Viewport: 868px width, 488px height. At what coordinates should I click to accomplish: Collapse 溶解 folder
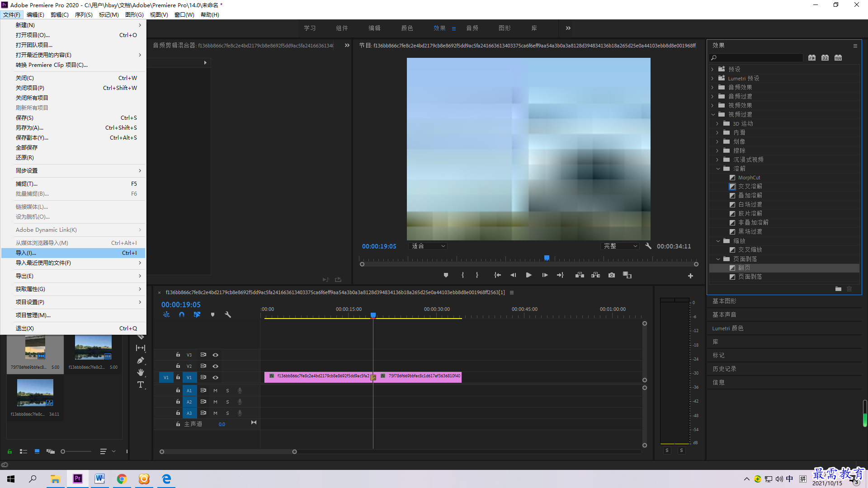(x=718, y=169)
